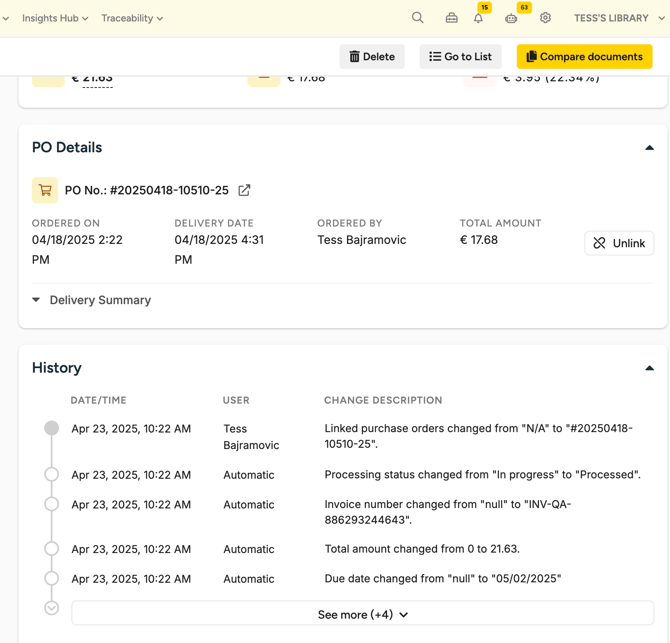
Task: Unlink the purchase order
Action: 619,243
